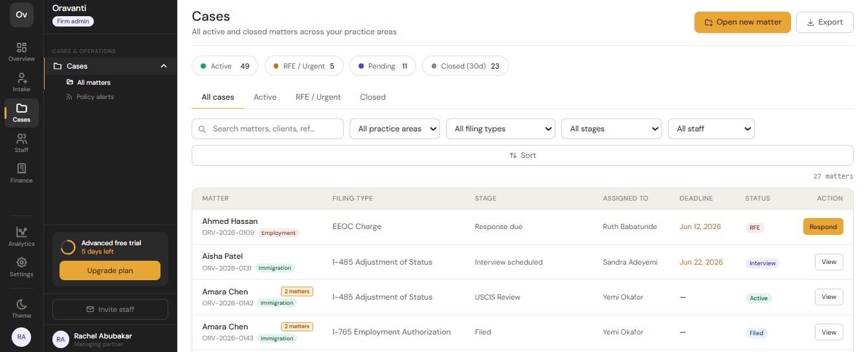Click I-765 Employment Authorization filing type

[x=392, y=332]
